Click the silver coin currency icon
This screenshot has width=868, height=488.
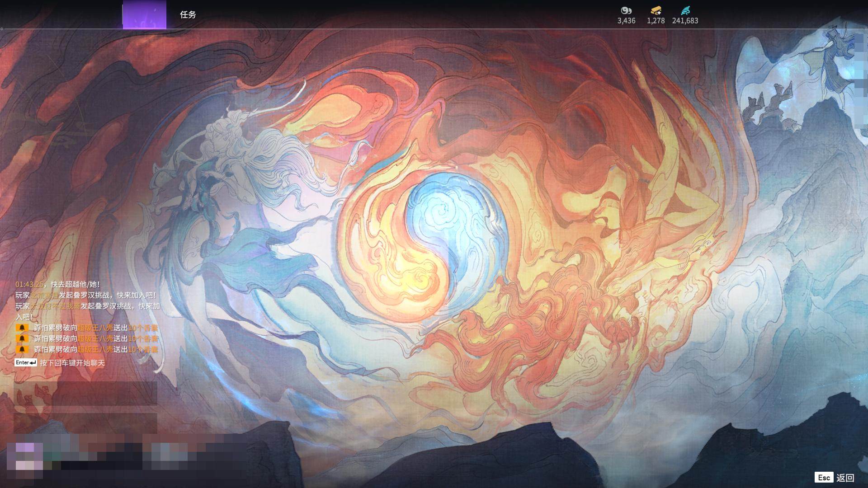[626, 10]
